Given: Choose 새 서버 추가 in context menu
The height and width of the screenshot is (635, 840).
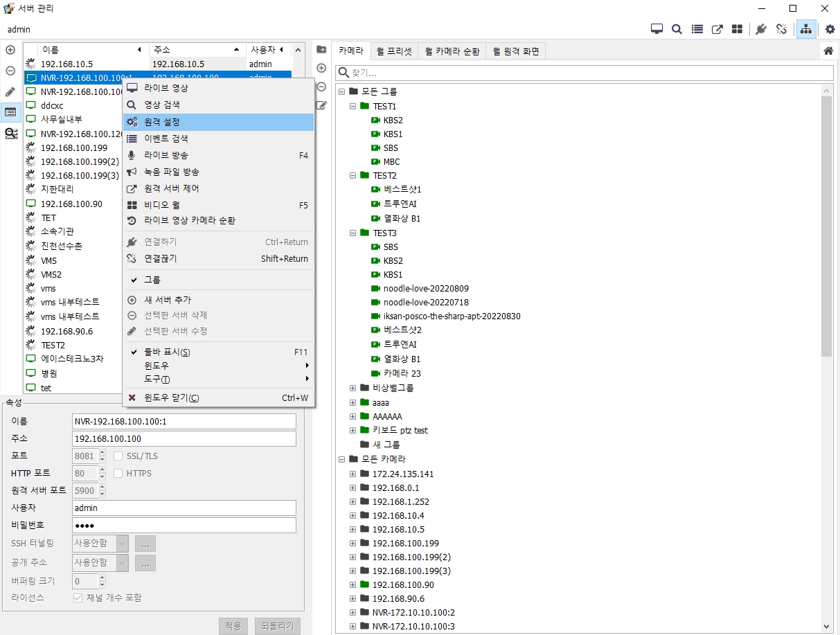Looking at the screenshot, I should click(167, 300).
